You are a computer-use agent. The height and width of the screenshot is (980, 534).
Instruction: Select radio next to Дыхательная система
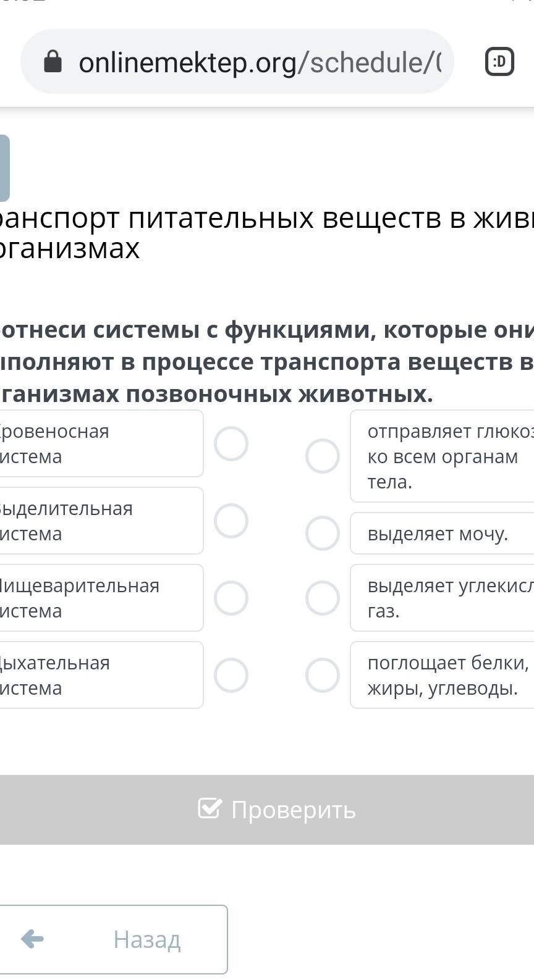(231, 675)
